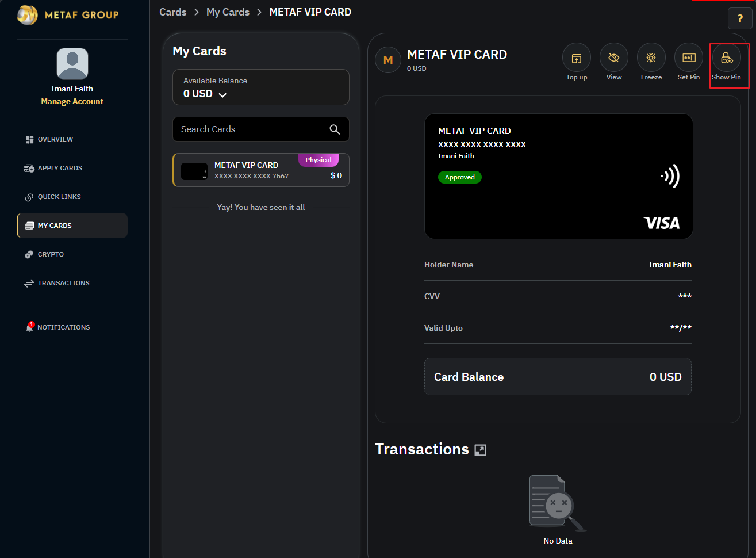Click the Crypto coins icon
This screenshot has height=558, width=756.
[29, 254]
